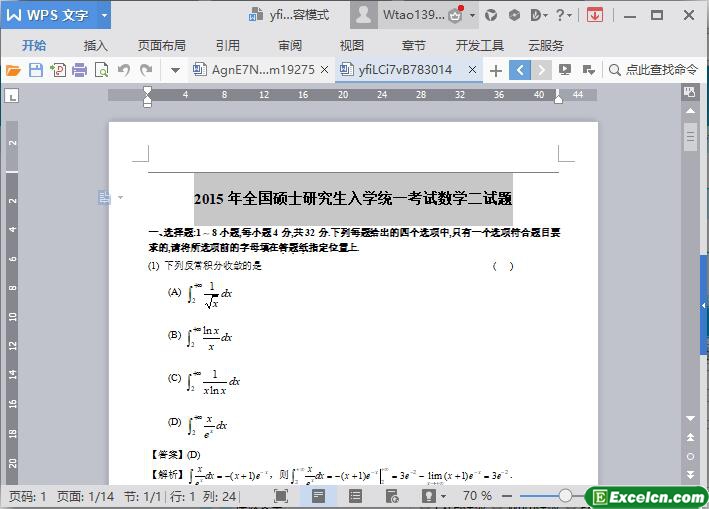Save document with the floppy disk icon
This screenshot has height=509, width=709.
point(36,70)
